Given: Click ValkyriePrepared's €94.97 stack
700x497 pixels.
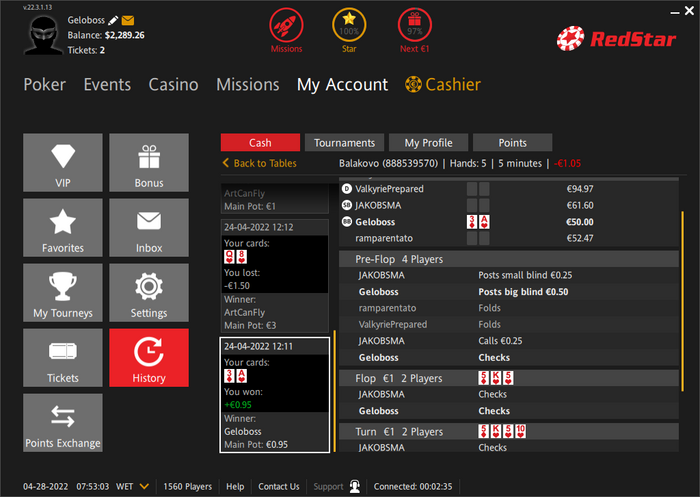Looking at the screenshot, I should tap(580, 189).
